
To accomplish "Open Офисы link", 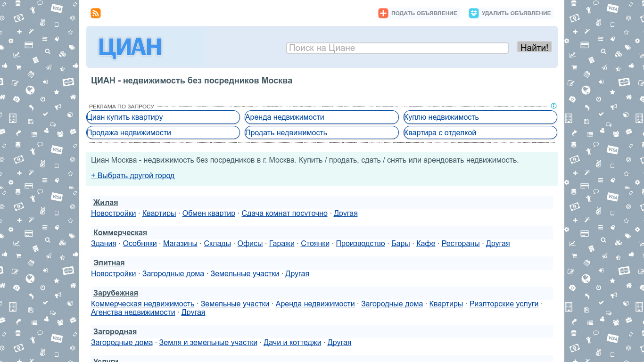I will pos(250,244).
